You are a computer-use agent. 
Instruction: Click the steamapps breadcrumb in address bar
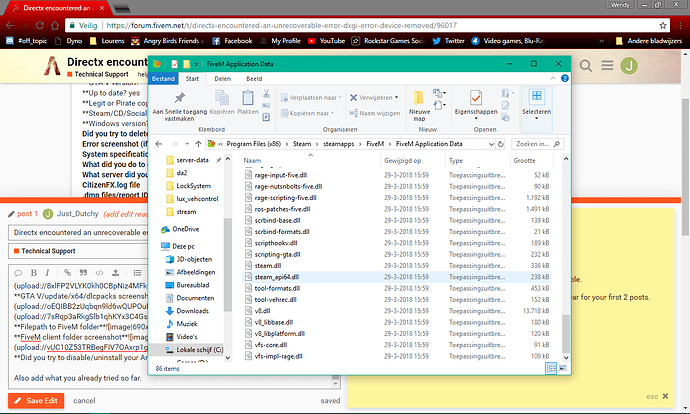pyautogui.click(x=338, y=144)
